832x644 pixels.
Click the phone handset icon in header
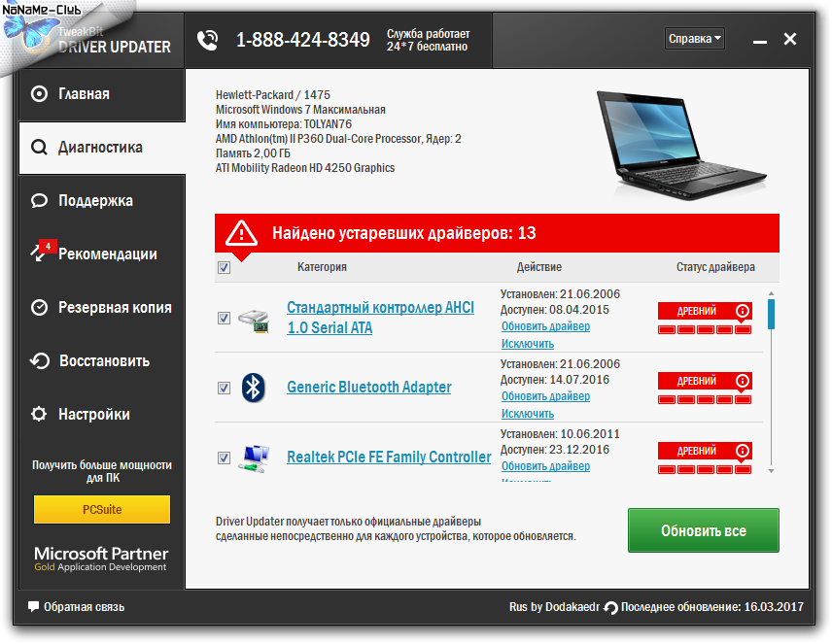[207, 40]
